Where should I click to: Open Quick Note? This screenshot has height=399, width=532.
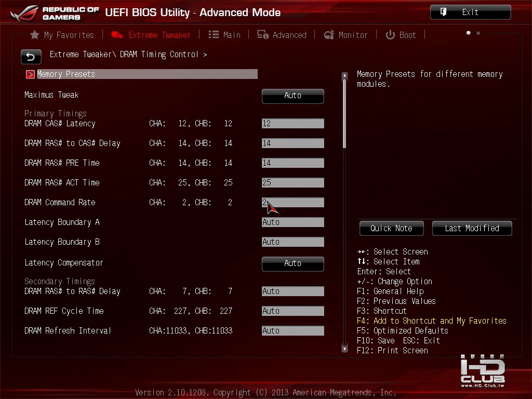click(392, 229)
